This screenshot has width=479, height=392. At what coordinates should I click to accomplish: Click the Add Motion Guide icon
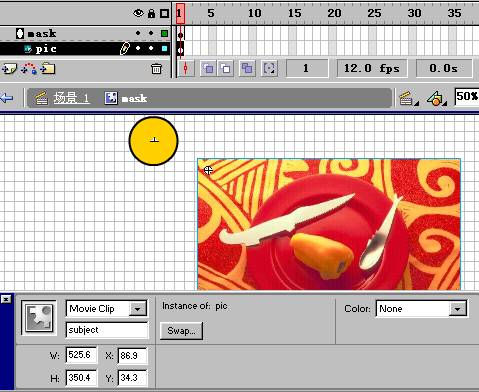29,69
